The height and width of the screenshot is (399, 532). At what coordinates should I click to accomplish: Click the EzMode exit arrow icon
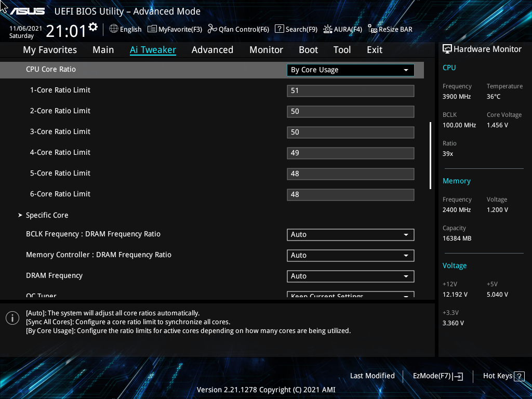coord(458,376)
